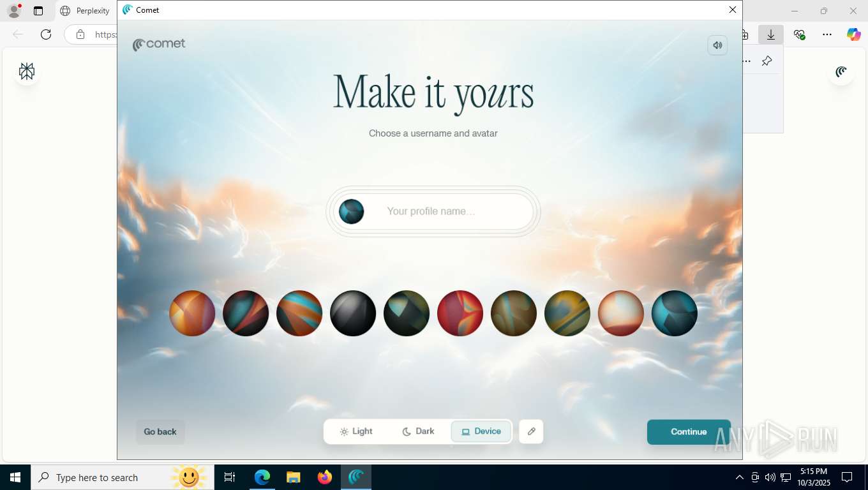The height and width of the screenshot is (490, 868).
Task: Choose the gray-black avatar
Action: click(353, 313)
